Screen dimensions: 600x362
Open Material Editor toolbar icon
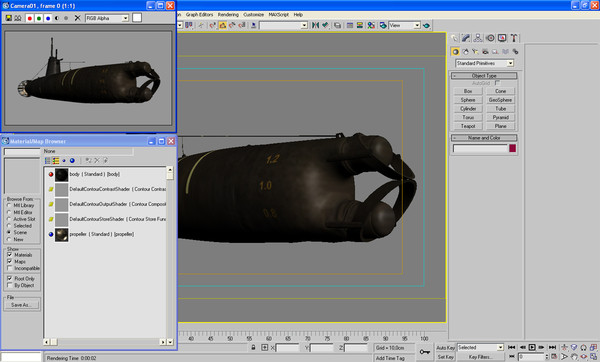[371, 25]
